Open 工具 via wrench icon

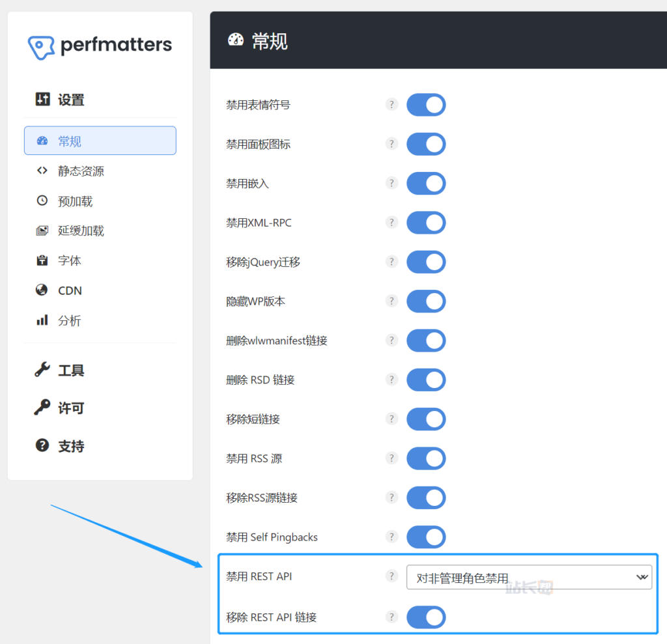click(x=41, y=370)
